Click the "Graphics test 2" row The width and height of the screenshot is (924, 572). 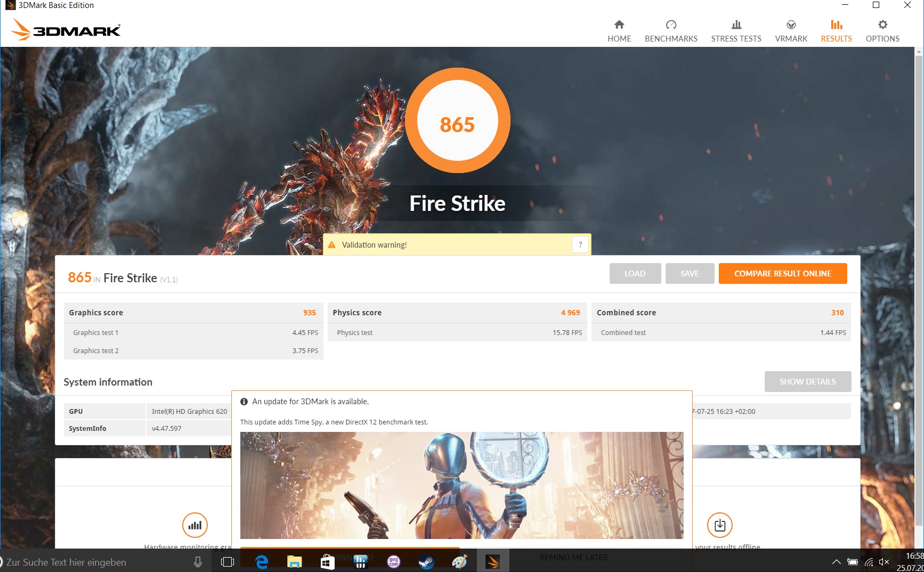pyautogui.click(x=193, y=350)
